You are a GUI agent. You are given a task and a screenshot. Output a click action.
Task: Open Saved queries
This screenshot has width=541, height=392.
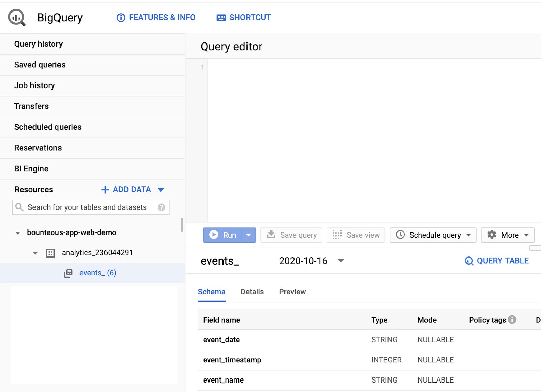coord(92,65)
